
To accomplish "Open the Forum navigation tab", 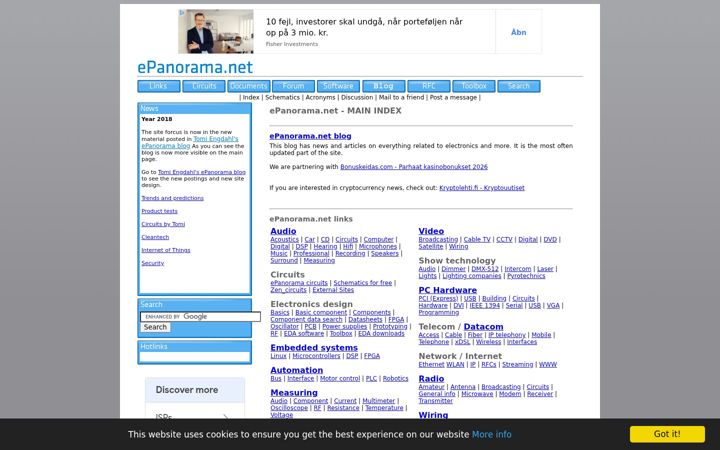I will point(293,86).
